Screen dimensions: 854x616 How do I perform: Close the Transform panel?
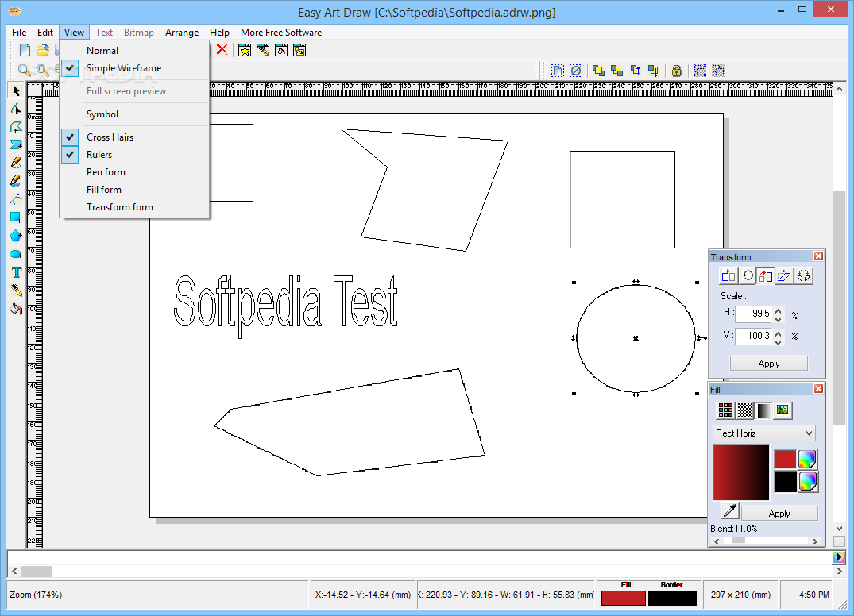point(818,256)
